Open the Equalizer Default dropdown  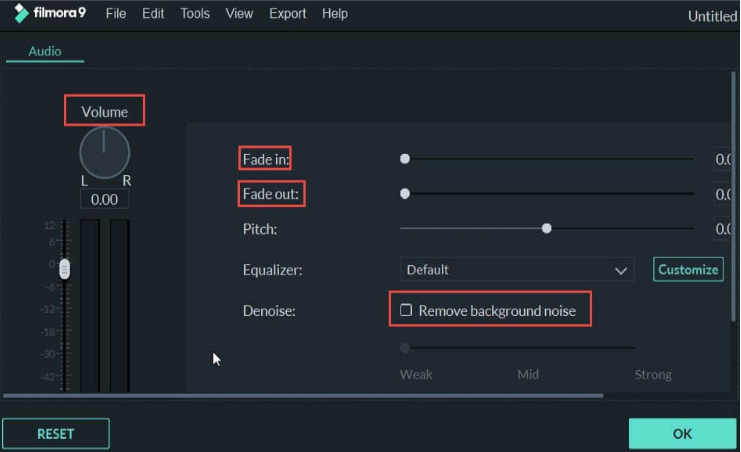(517, 269)
